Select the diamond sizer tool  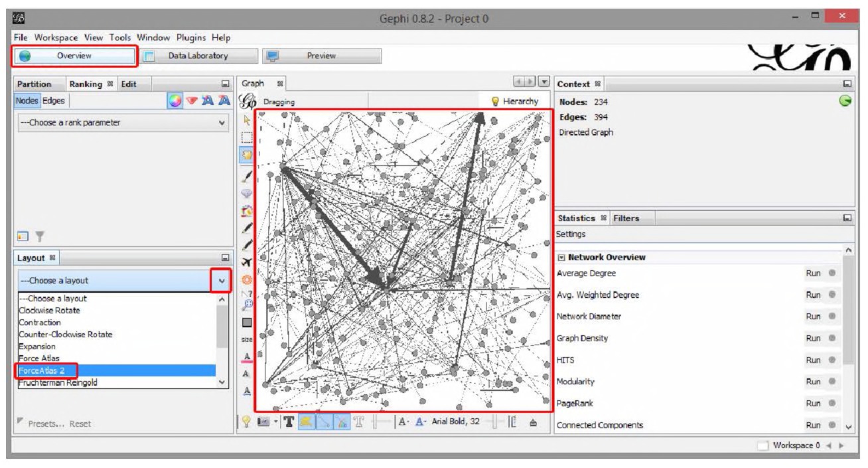coord(247,193)
